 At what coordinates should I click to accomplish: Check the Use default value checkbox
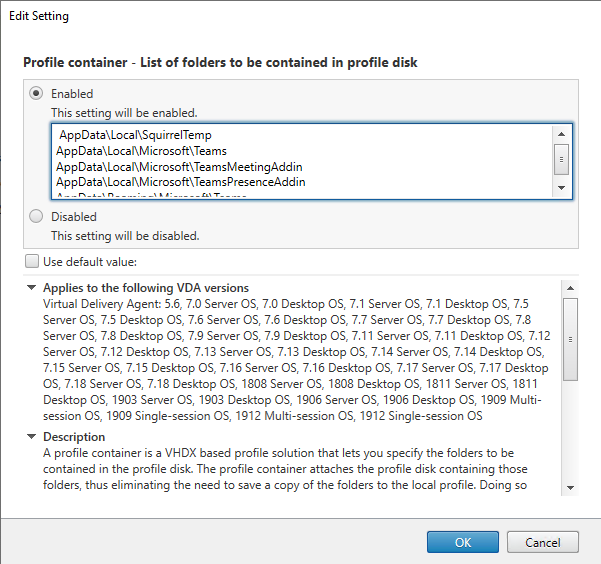pos(33,261)
